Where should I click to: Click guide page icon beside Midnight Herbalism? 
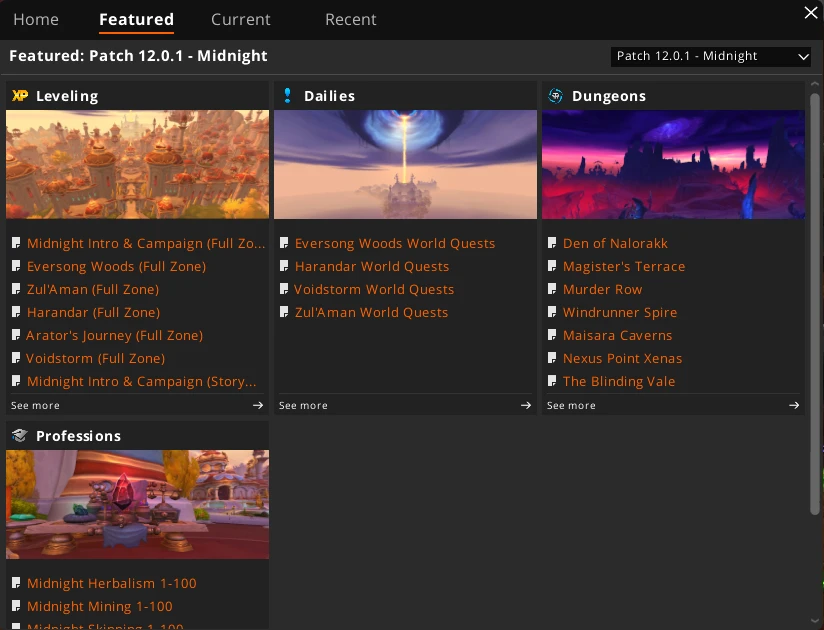[17, 584]
